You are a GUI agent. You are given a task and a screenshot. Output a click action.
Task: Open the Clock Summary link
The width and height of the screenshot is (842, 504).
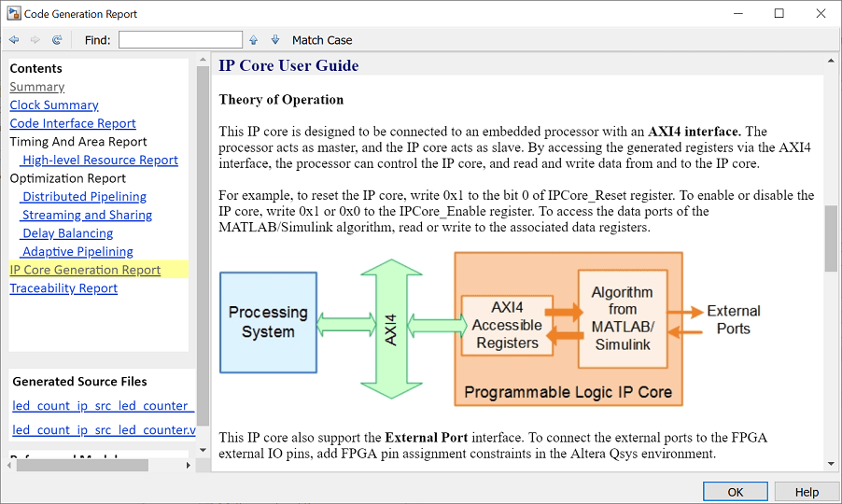pos(54,105)
